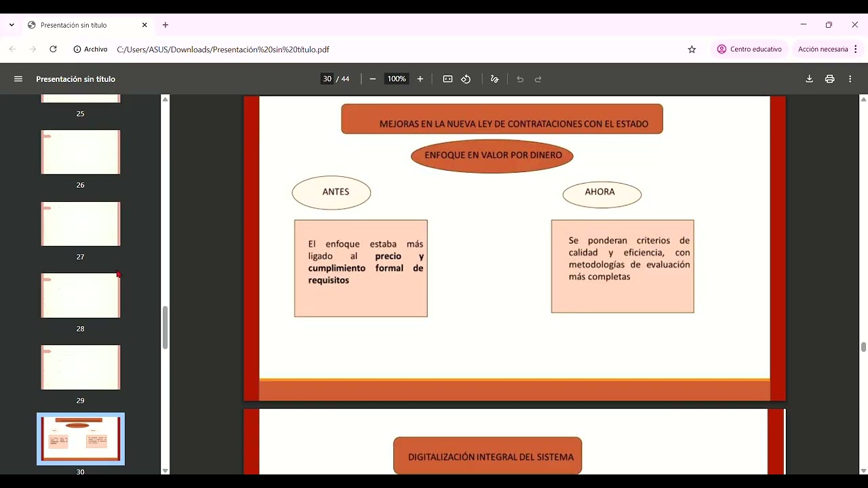This screenshot has width=868, height=488.
Task: Click the zoom out minus button
Action: [x=372, y=79]
